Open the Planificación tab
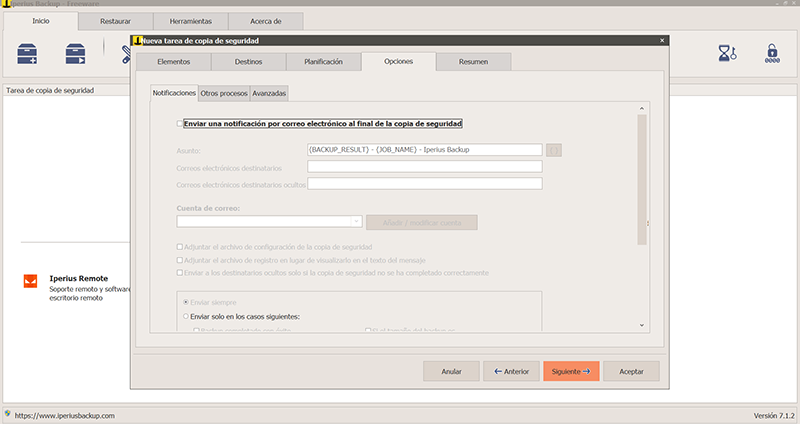The width and height of the screenshot is (800, 424). point(323,62)
